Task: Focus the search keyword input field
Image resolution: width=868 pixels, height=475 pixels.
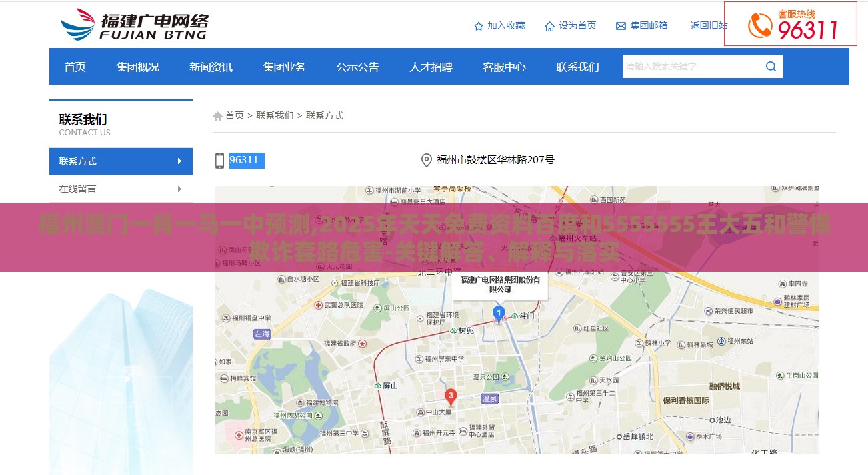Action: tap(692, 66)
